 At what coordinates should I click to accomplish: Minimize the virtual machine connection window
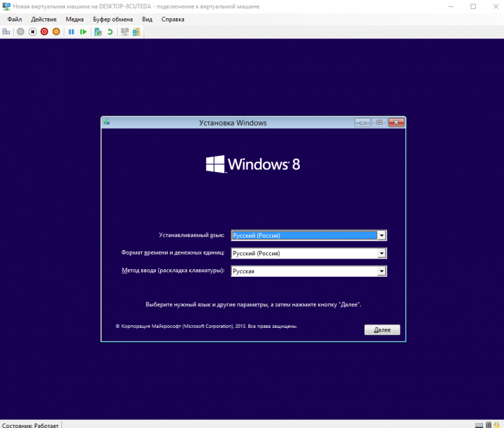click(x=451, y=6)
